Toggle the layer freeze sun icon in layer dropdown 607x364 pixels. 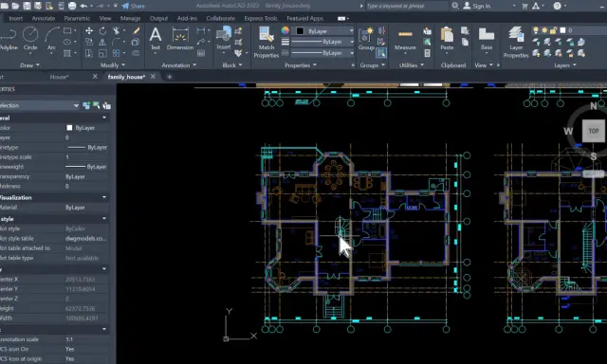click(544, 30)
